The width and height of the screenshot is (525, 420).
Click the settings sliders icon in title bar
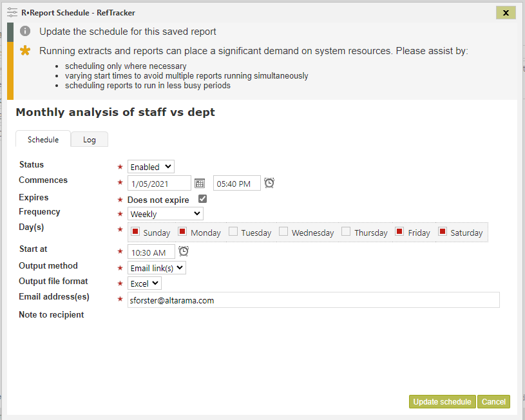12,12
